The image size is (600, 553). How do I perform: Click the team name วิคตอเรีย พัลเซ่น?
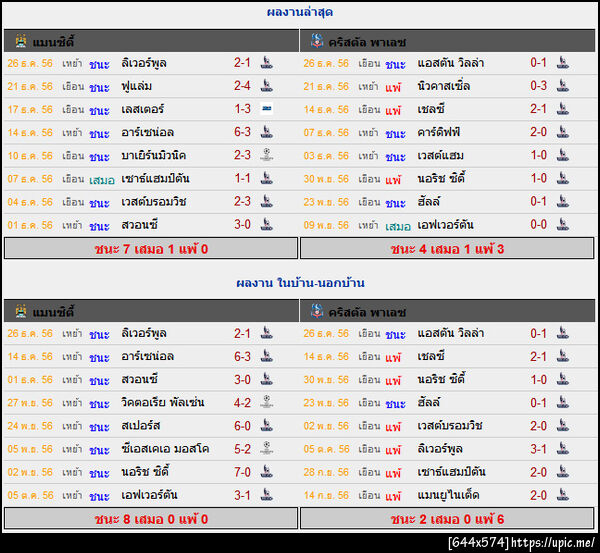click(163, 403)
